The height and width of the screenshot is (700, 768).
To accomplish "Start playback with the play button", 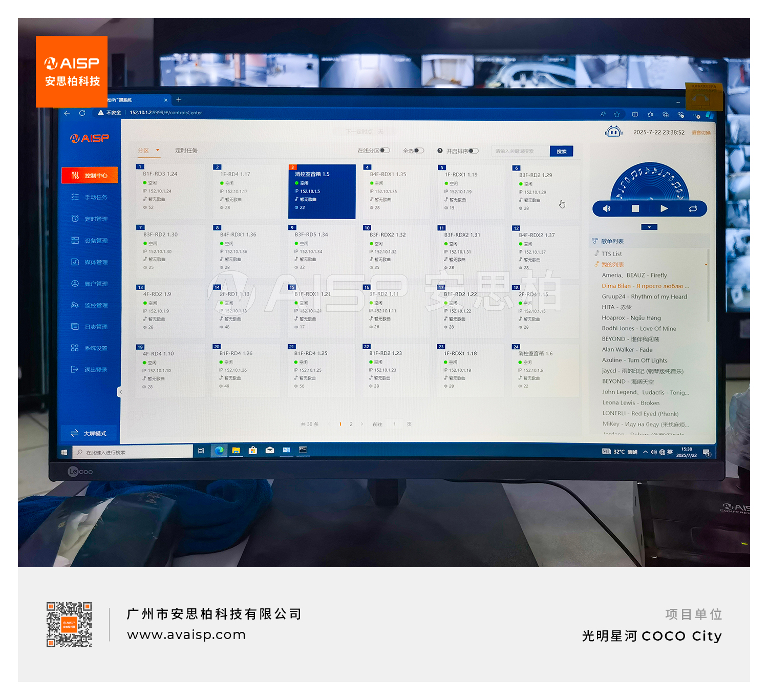I will click(x=664, y=208).
